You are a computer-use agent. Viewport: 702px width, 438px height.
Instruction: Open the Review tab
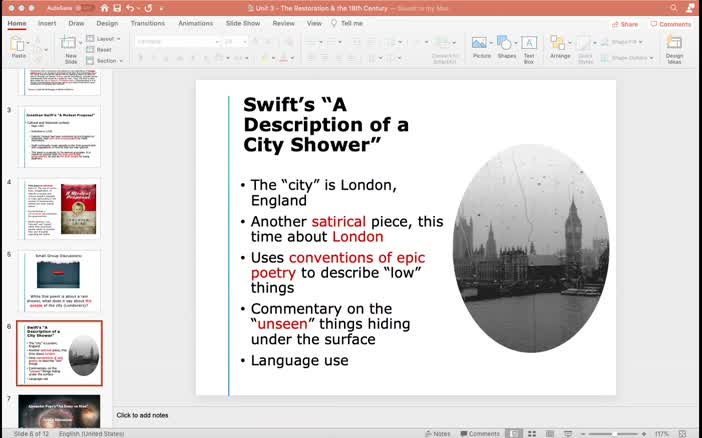pyautogui.click(x=283, y=23)
